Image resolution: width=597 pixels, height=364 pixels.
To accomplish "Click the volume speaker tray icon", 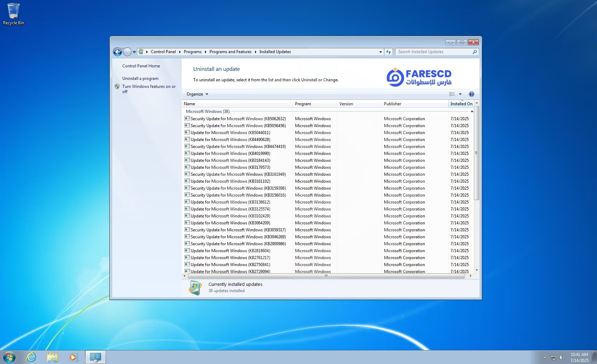I will [562, 357].
